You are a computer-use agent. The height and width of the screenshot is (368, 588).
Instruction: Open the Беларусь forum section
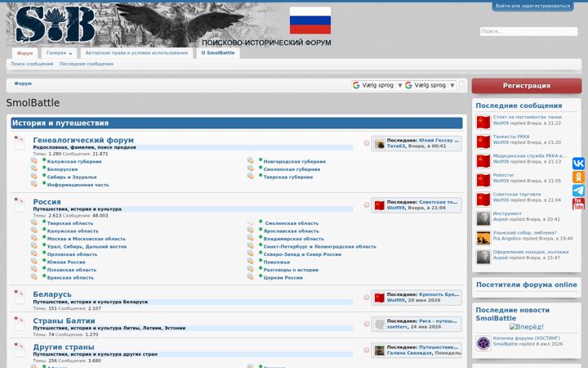(x=52, y=294)
